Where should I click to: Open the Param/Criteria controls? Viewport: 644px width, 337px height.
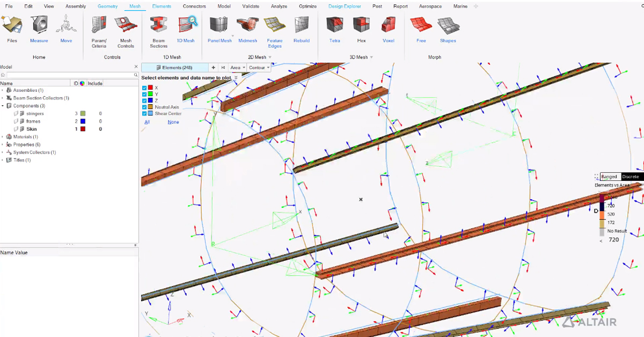pos(99,32)
